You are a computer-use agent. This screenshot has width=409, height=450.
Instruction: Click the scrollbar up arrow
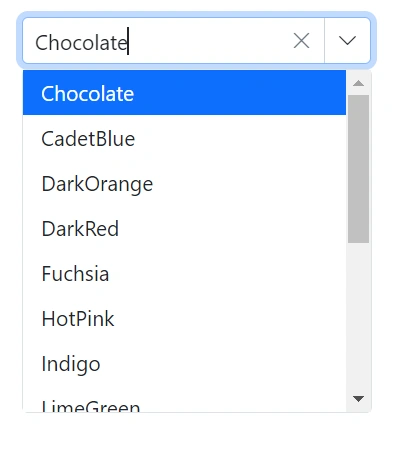click(358, 83)
